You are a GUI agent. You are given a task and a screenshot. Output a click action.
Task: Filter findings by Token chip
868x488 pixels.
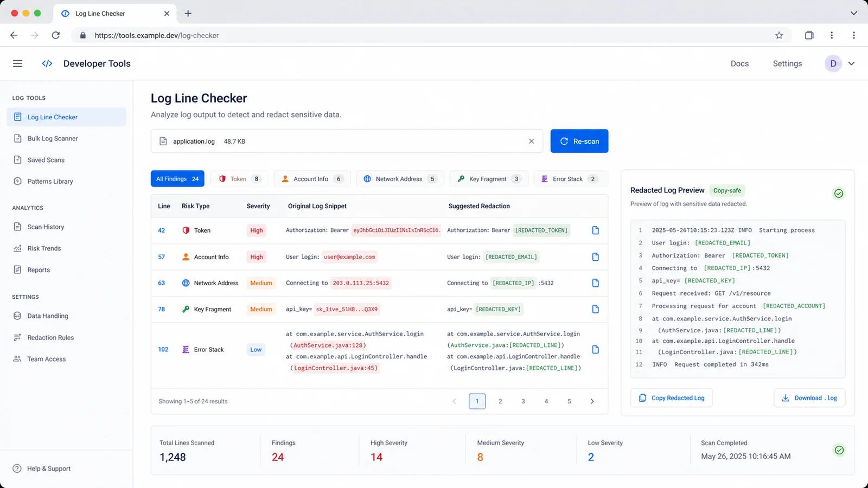pos(239,179)
